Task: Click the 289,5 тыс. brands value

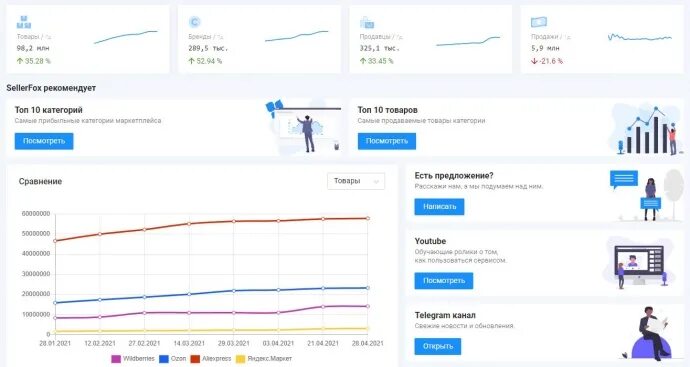Action: (208, 48)
